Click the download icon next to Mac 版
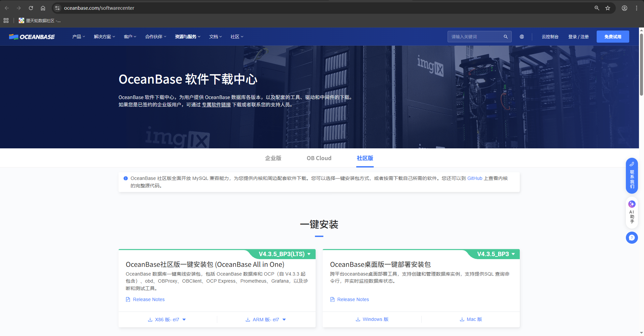 tap(462, 319)
